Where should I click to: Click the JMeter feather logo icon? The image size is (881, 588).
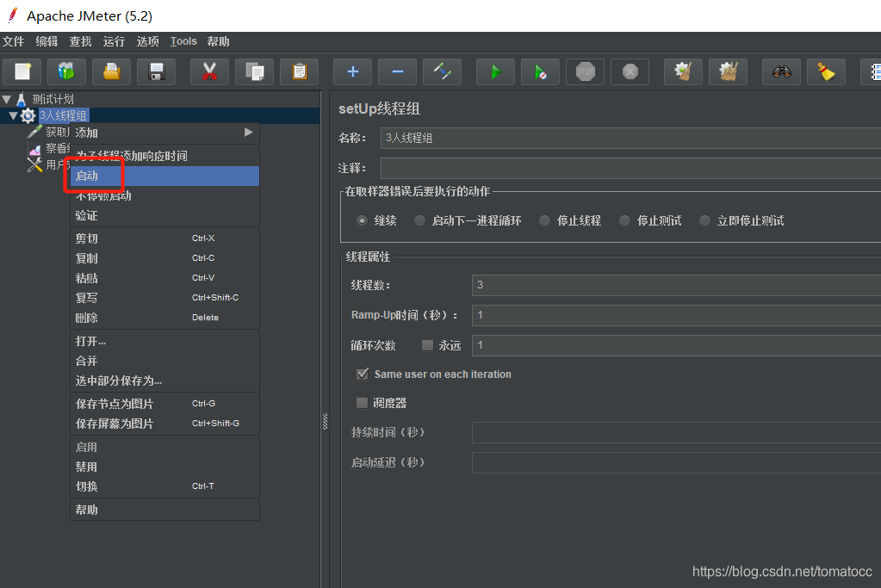coord(12,15)
